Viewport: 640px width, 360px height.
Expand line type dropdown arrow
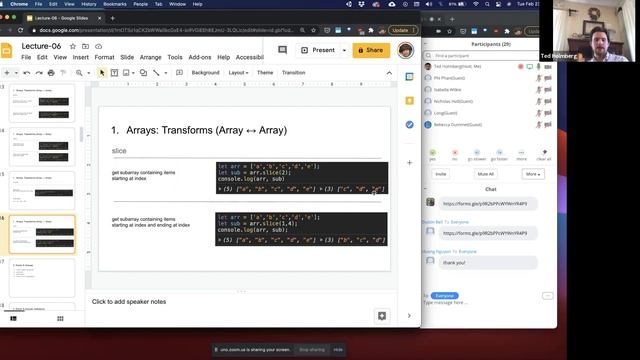(x=166, y=73)
